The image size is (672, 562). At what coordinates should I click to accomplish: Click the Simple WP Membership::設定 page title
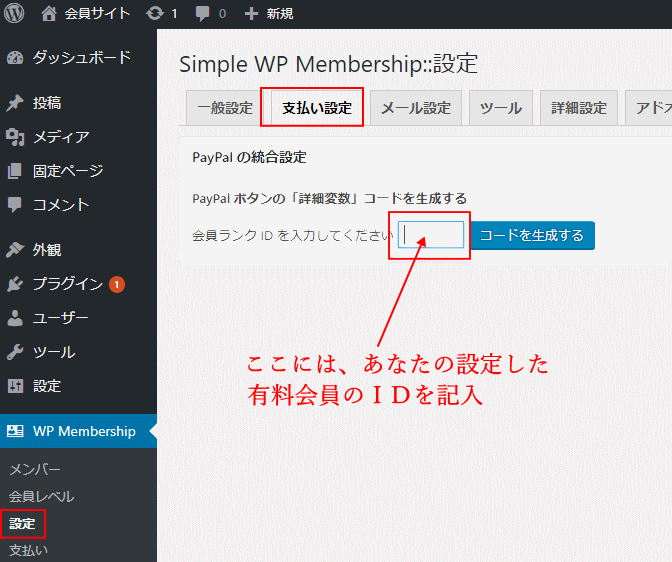point(328,64)
